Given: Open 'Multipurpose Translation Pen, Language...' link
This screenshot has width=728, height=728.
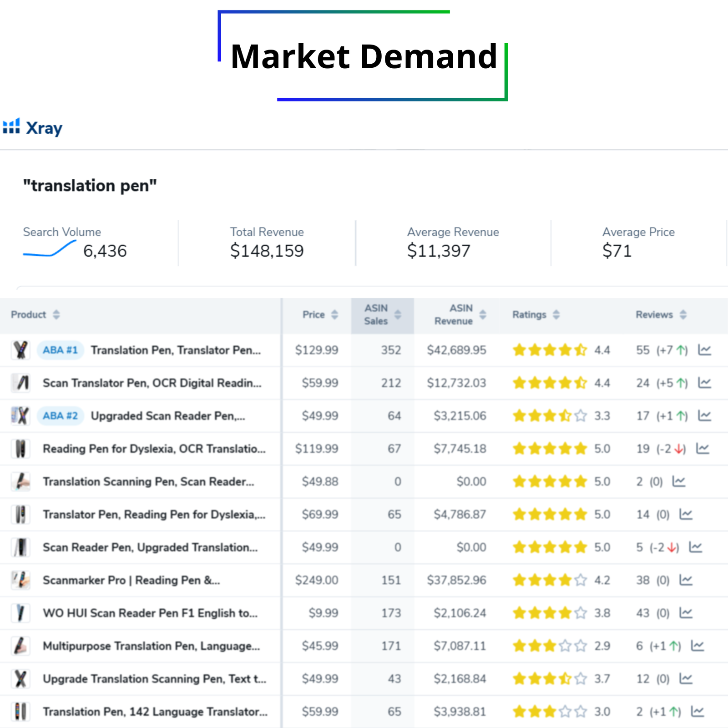Looking at the screenshot, I should tap(152, 646).
